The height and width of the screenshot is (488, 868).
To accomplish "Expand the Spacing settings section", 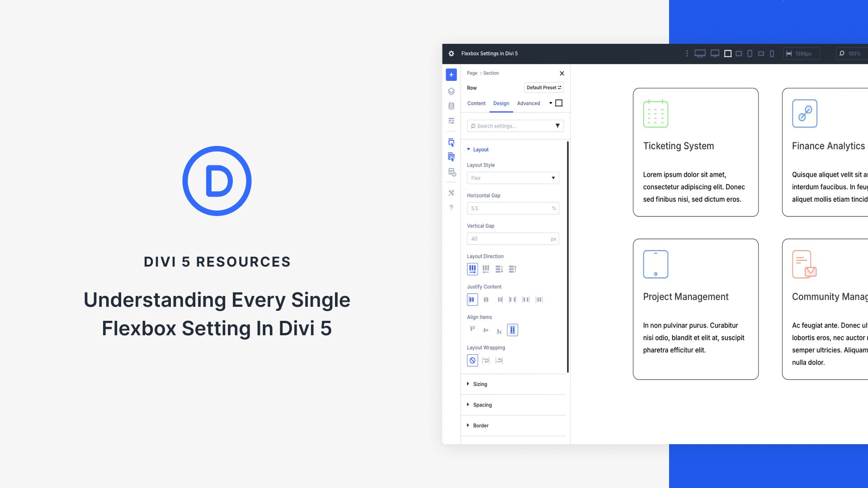I will (482, 404).
